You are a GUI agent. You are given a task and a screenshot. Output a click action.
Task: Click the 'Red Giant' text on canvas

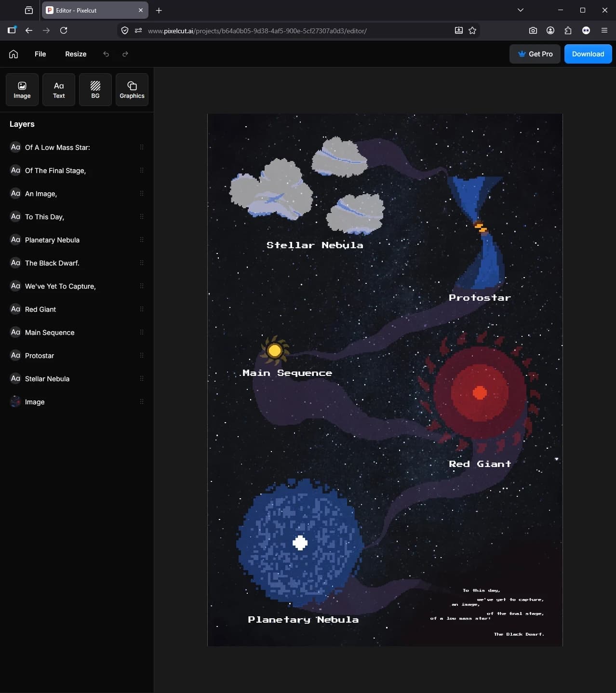coord(480,464)
